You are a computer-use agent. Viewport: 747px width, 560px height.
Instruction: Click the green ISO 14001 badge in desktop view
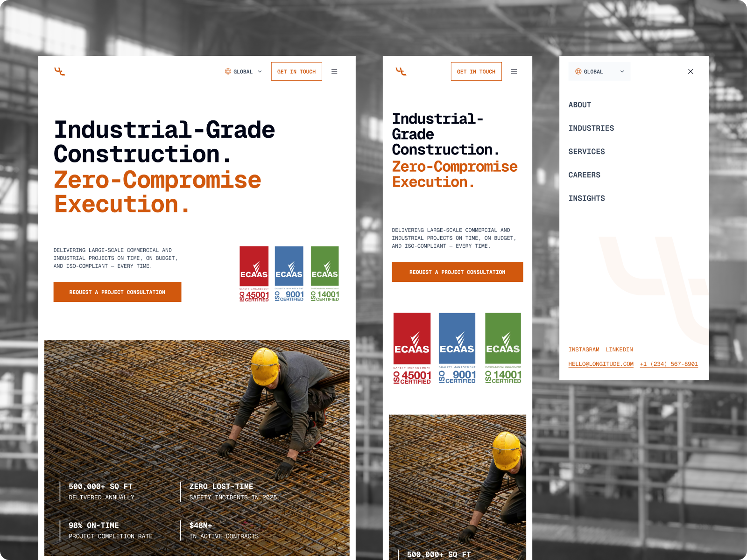[325, 274]
